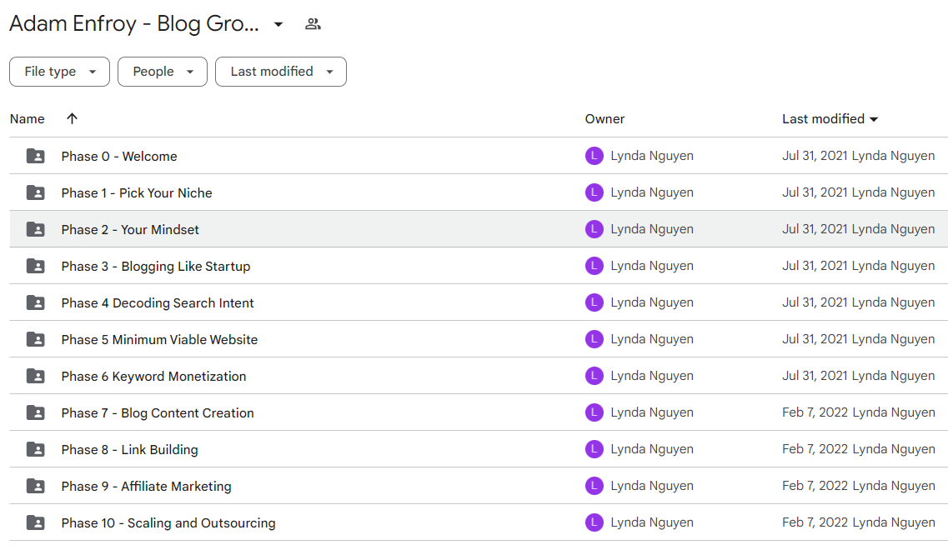Click owner avatar in Phase 7 - Blog Content Creation row
This screenshot has width=948, height=560.
tap(594, 412)
